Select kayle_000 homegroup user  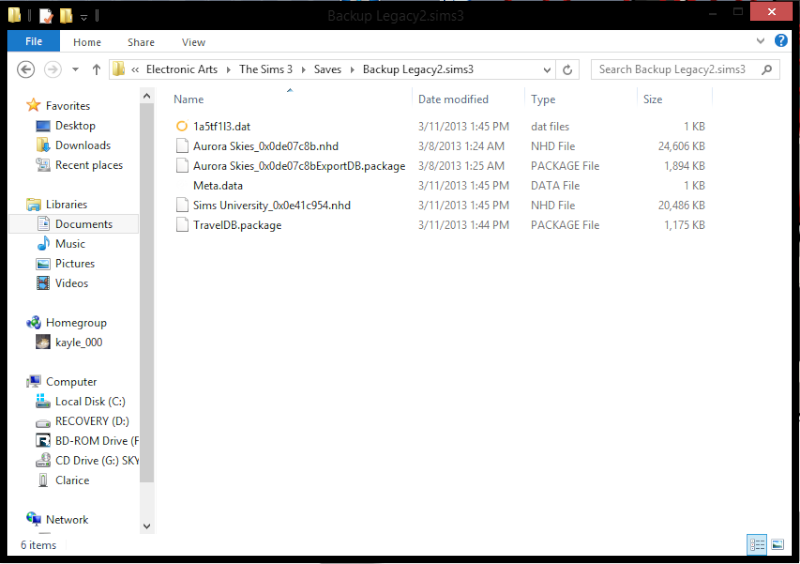pyautogui.click(x=79, y=342)
